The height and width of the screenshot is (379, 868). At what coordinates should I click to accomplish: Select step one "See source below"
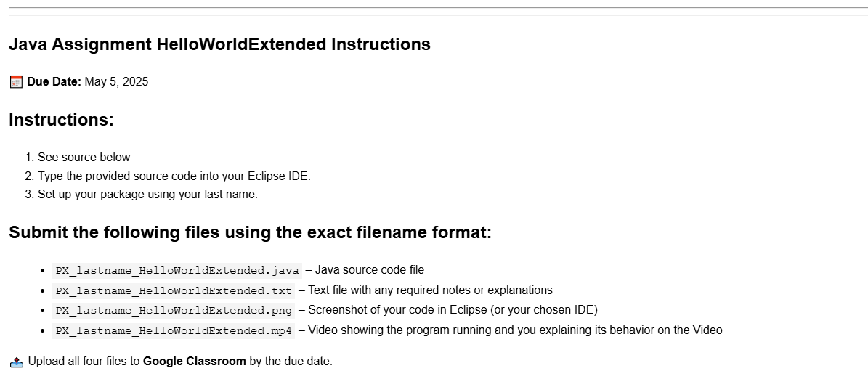point(84,157)
